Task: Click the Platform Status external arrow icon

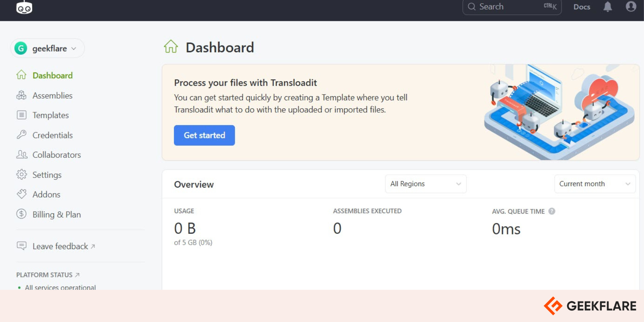Action: pyautogui.click(x=77, y=275)
